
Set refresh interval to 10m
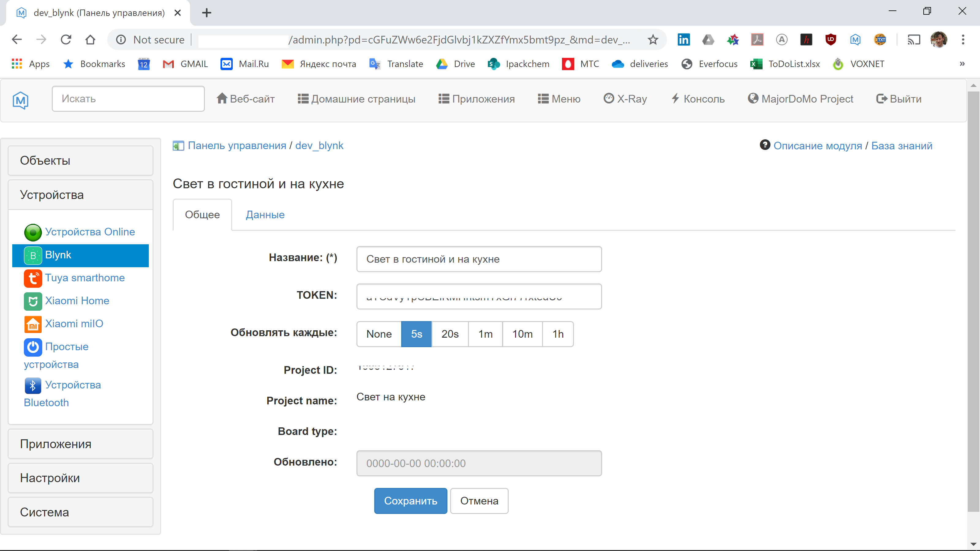(x=522, y=334)
